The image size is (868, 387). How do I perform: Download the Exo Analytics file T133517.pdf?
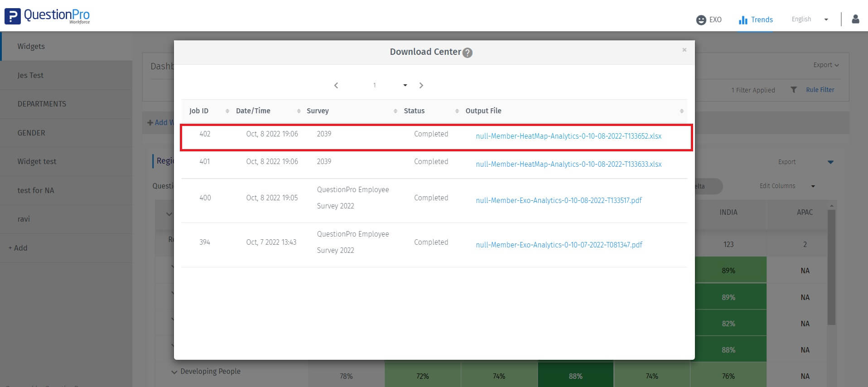tap(559, 200)
